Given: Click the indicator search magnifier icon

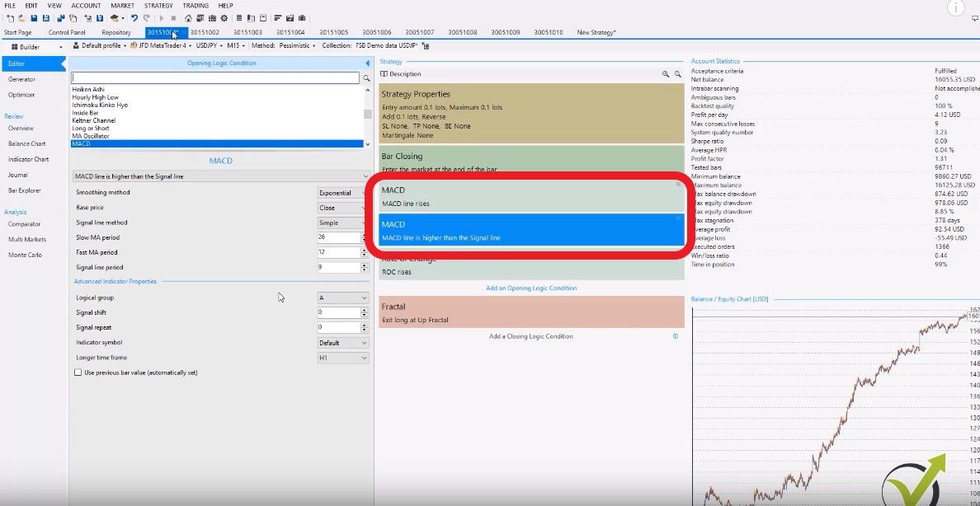Looking at the screenshot, I should (366, 78).
